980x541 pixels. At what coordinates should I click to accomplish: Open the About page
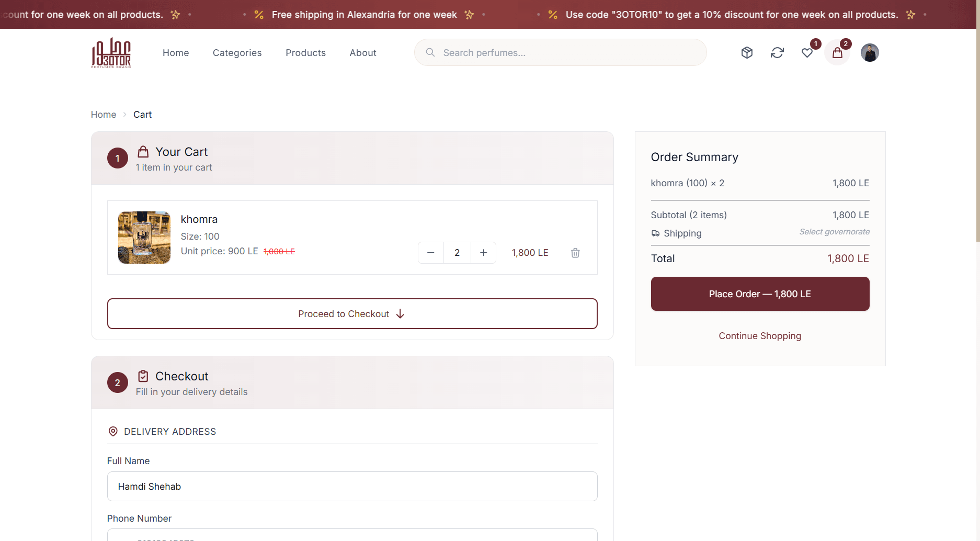point(363,53)
